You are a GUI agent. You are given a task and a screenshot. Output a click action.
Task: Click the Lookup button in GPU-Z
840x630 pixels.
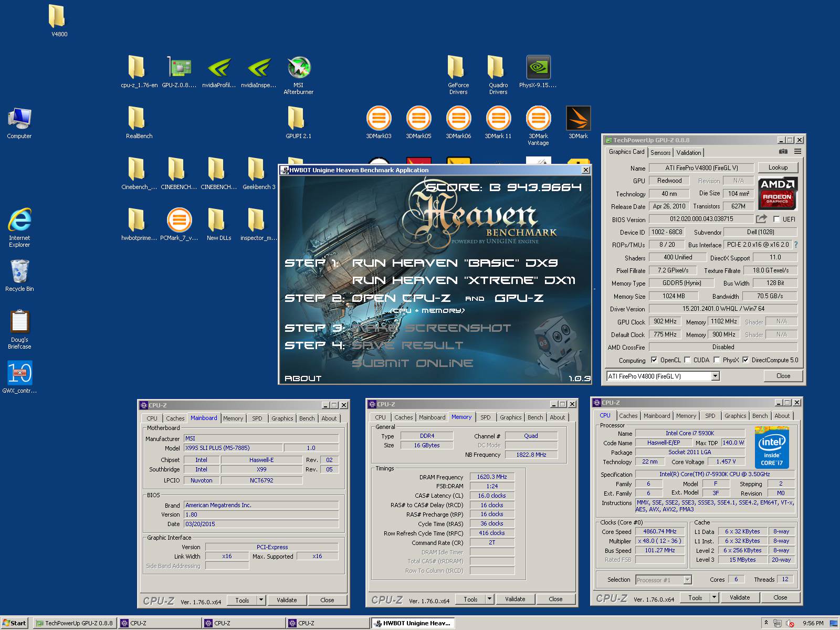tap(778, 167)
